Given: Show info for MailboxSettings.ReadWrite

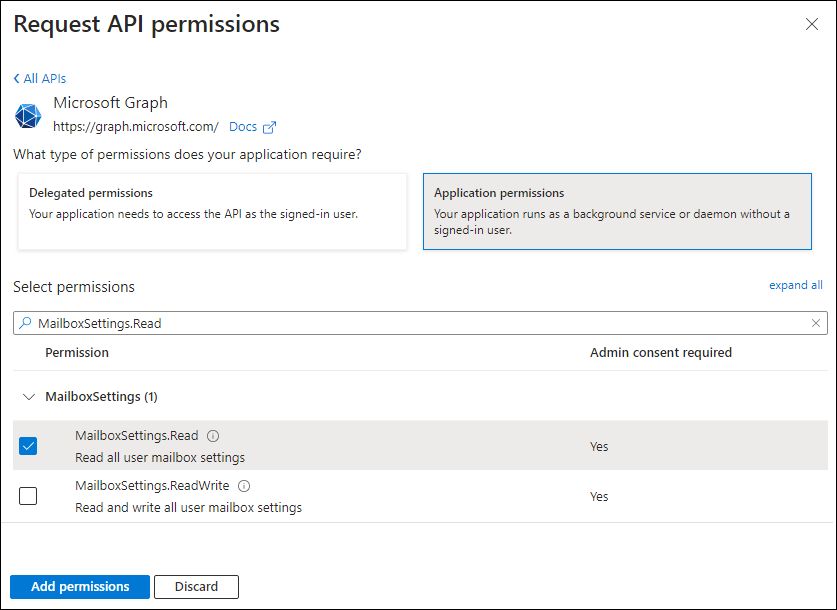Looking at the screenshot, I should (x=244, y=486).
